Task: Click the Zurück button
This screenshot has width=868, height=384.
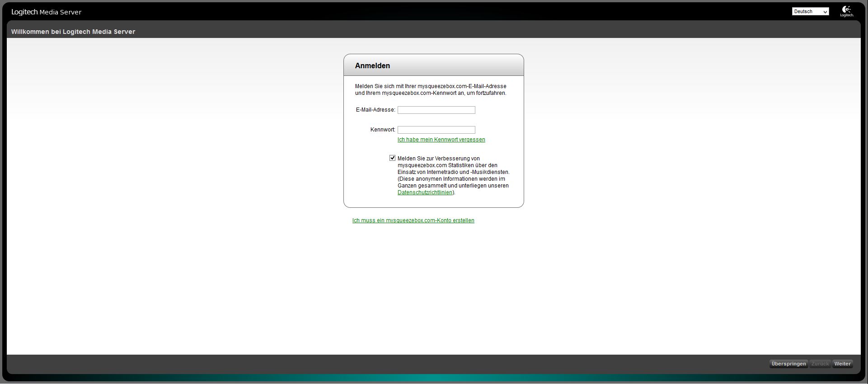Action: [x=820, y=364]
